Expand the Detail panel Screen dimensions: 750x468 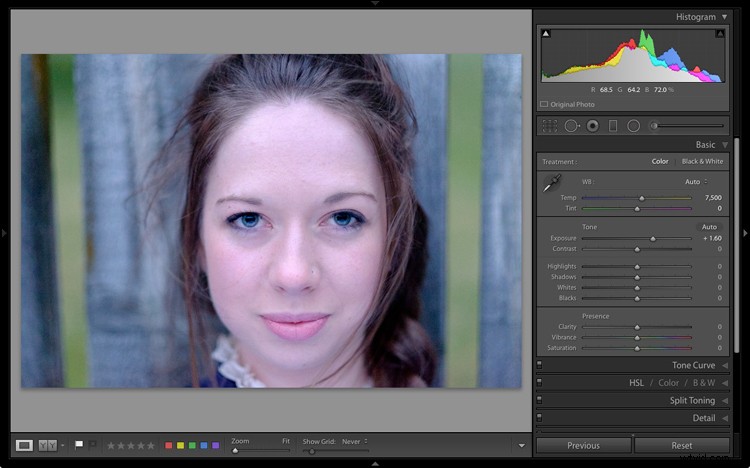tap(725, 418)
